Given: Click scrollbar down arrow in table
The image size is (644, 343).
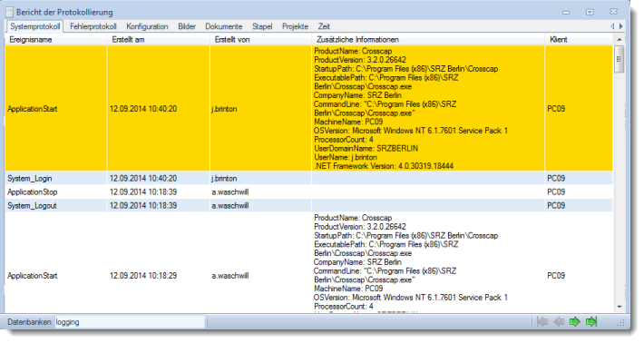Looking at the screenshot, I should [x=619, y=307].
